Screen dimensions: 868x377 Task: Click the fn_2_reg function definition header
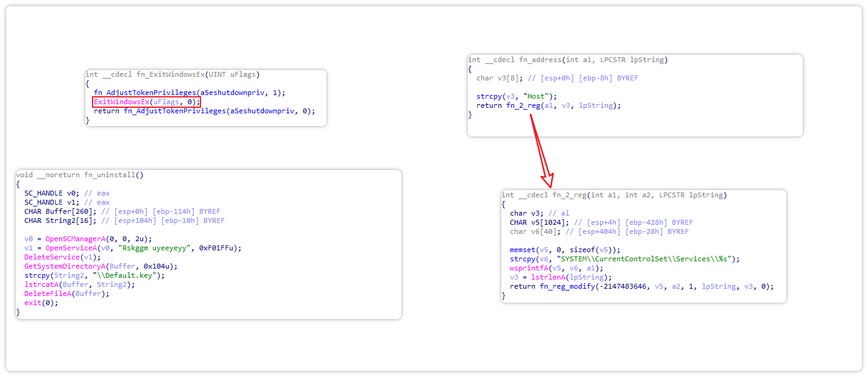pos(614,195)
